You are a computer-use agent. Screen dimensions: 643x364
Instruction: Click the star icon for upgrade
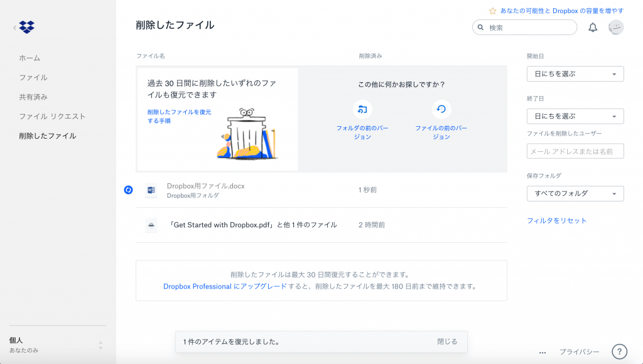tap(492, 11)
